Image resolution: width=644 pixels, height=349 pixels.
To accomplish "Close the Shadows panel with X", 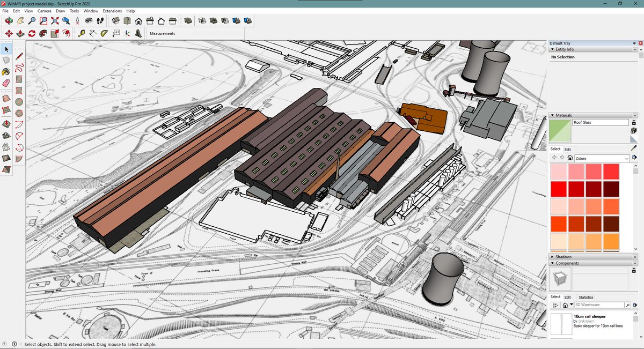I will (634, 257).
